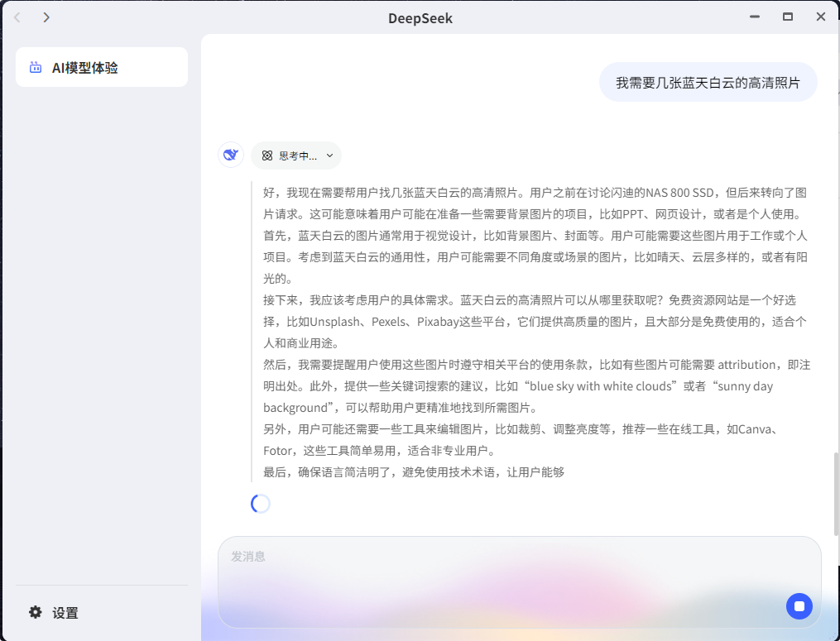Click the forward navigation arrow
Image resolution: width=840 pixels, height=641 pixels.
46,17
